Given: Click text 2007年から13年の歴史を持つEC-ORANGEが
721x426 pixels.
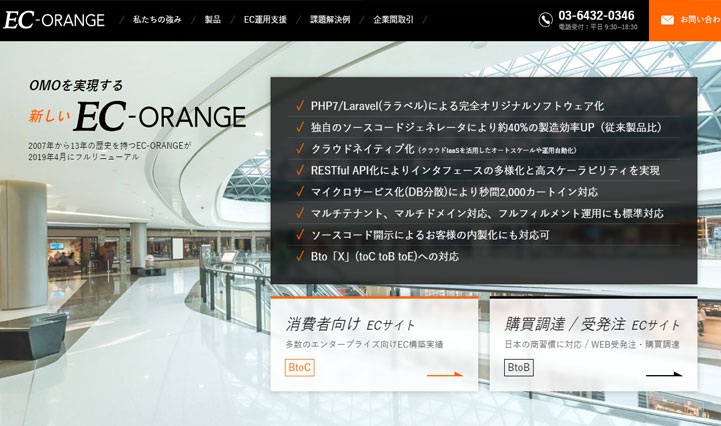Looking at the screenshot, I should click(x=109, y=146).
